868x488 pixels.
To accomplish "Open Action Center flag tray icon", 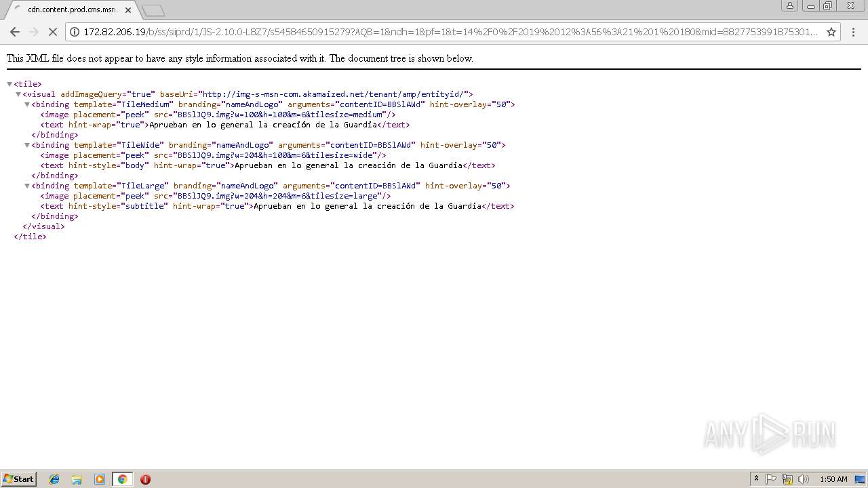I will (772, 479).
